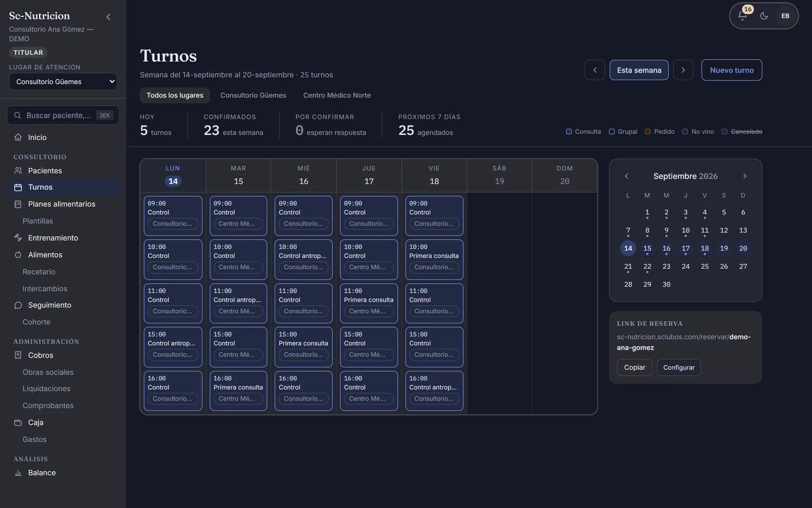The height and width of the screenshot is (508, 812).
Task: Go to previous week arrow
Action: pos(595,70)
